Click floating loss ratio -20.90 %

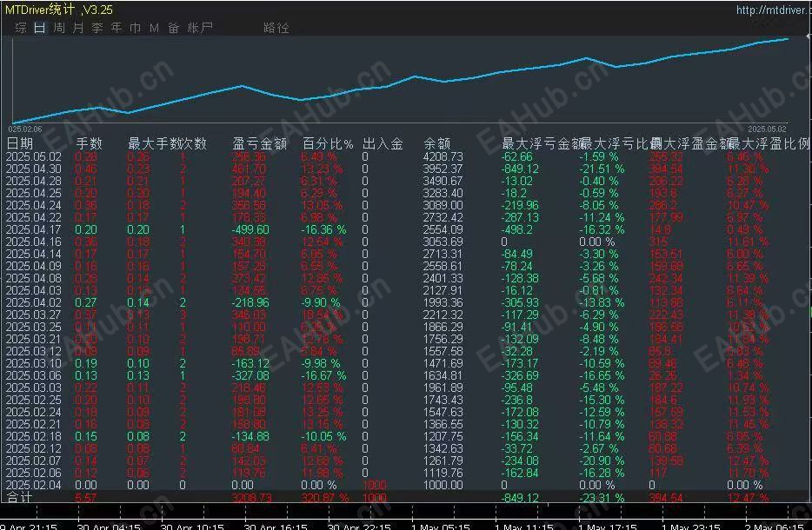[602, 460]
